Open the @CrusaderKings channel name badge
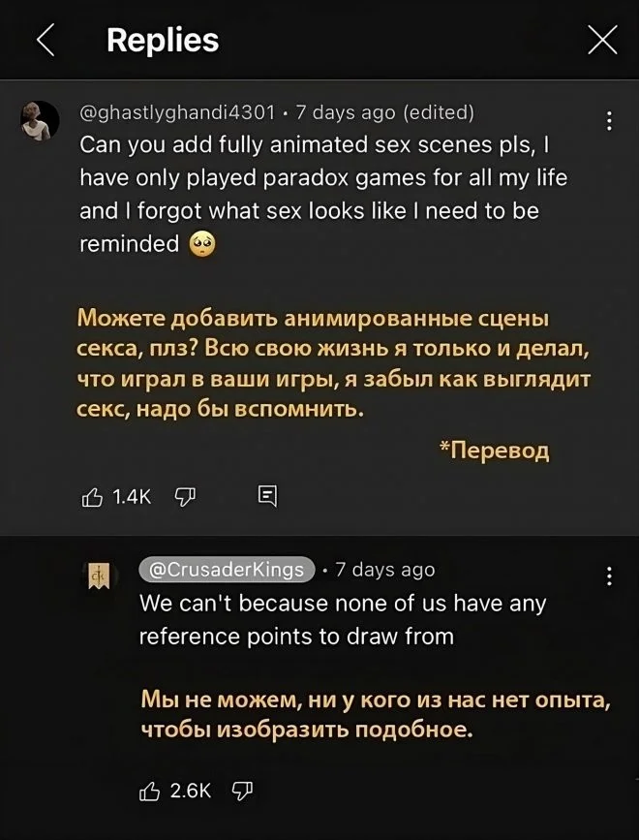 coord(228,569)
